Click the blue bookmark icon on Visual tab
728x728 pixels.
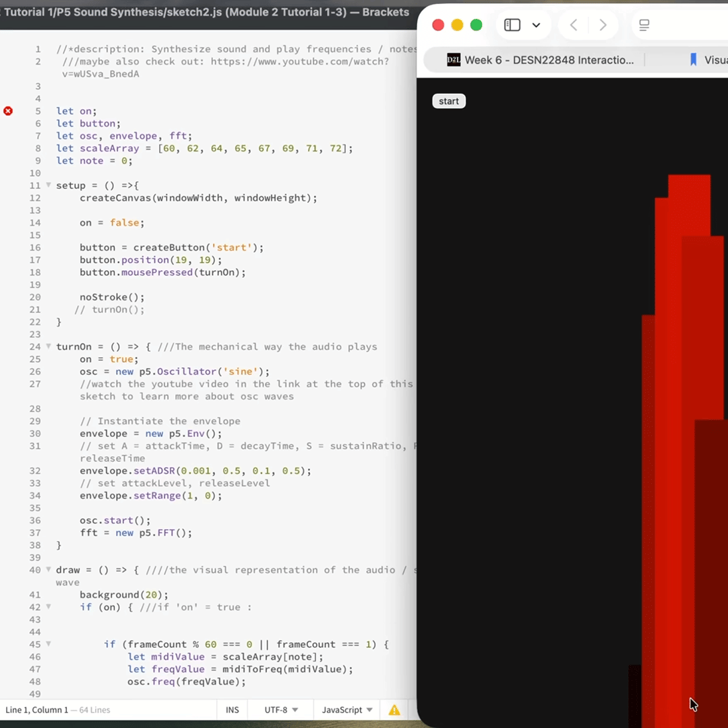[693, 60]
